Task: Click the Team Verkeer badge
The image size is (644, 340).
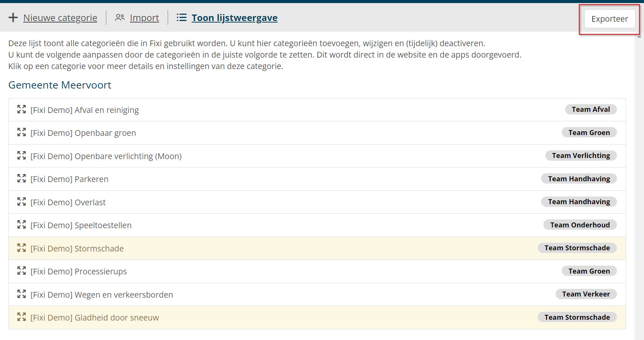Action: (x=586, y=294)
